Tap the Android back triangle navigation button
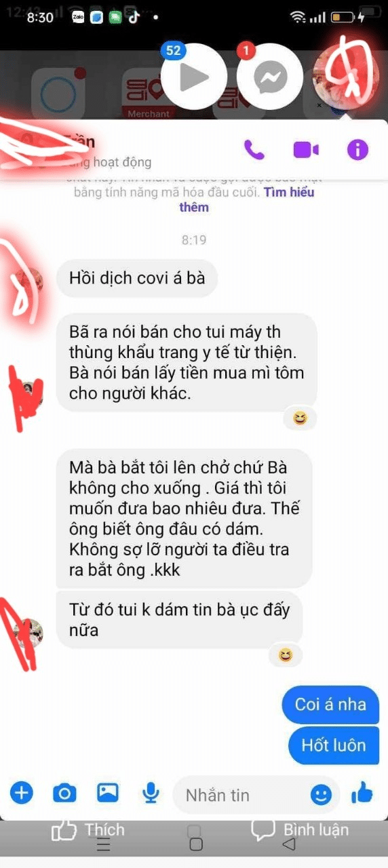Screen dimensions: 388x868 pyautogui.click(x=288, y=844)
